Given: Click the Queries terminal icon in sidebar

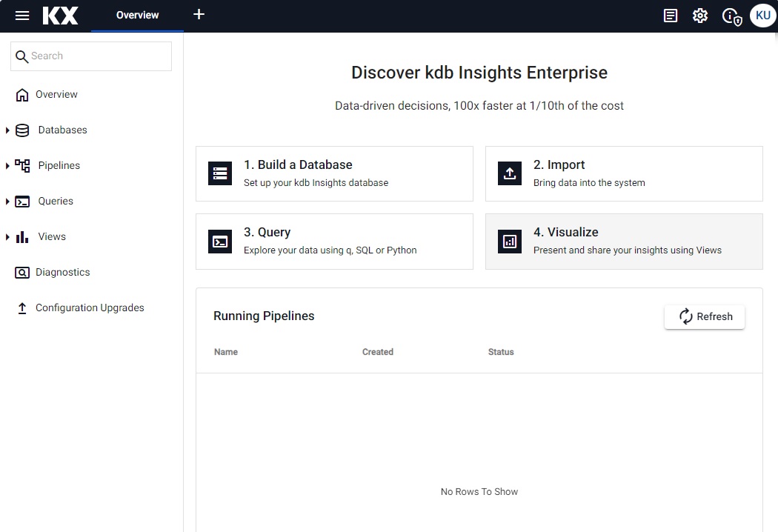Looking at the screenshot, I should [22, 202].
